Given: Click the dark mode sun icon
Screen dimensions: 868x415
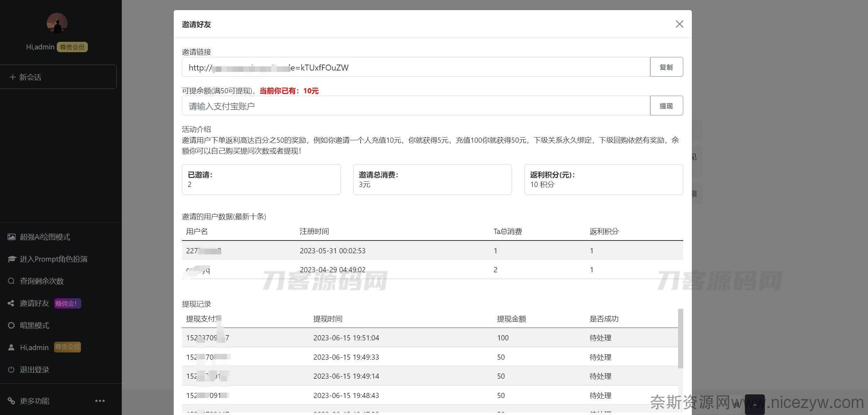Looking at the screenshot, I should (x=11, y=326).
